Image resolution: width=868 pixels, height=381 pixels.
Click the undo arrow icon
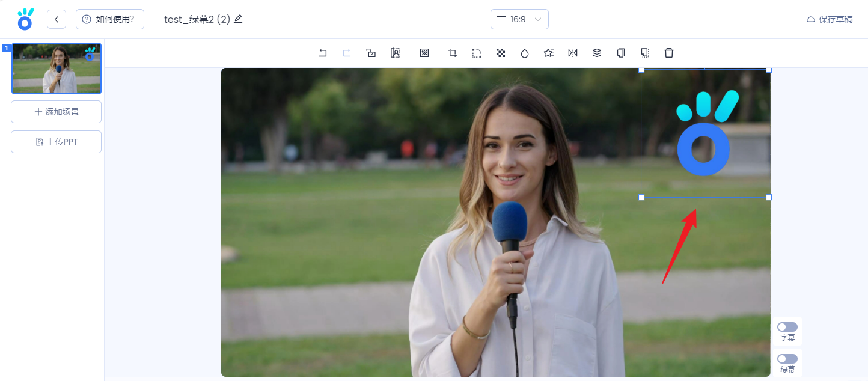click(323, 53)
